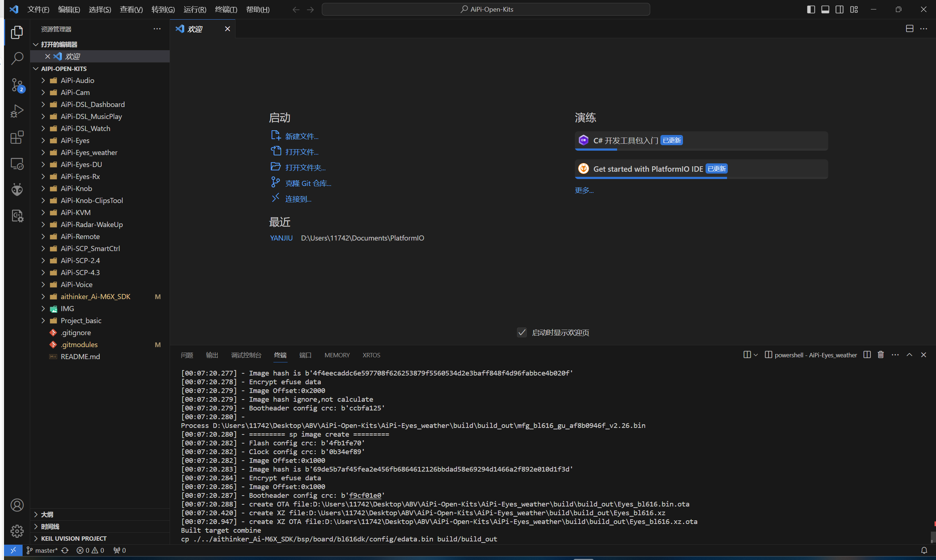The width and height of the screenshot is (936, 560).
Task: Open Get started with PlatformIO IDE walkthrough
Action: tap(701, 169)
